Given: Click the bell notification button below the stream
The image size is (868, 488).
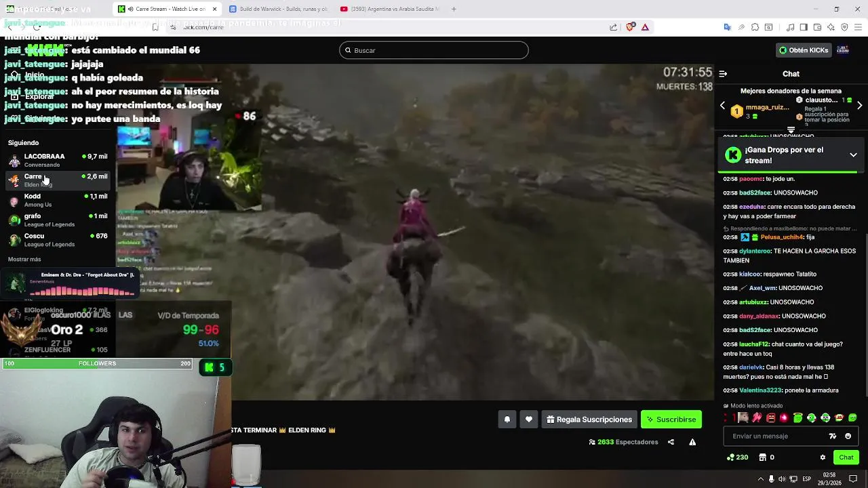Looking at the screenshot, I should point(507,420).
